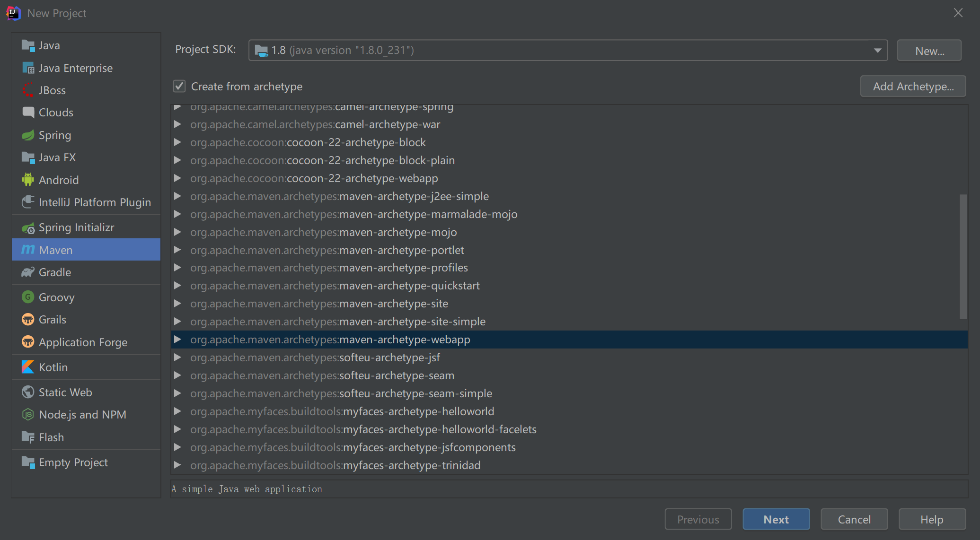This screenshot has width=980, height=540.
Task: Click the archetype list vertical scrollbar
Action: [x=962, y=256]
